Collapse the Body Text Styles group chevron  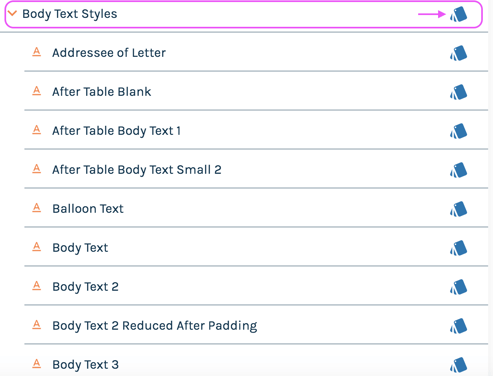point(12,14)
